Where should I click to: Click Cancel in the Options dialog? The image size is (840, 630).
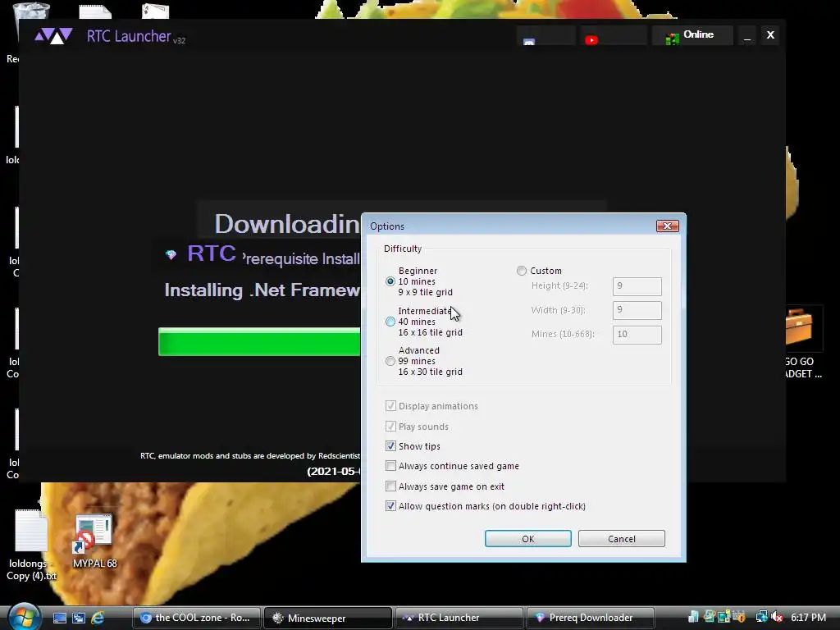(x=622, y=539)
